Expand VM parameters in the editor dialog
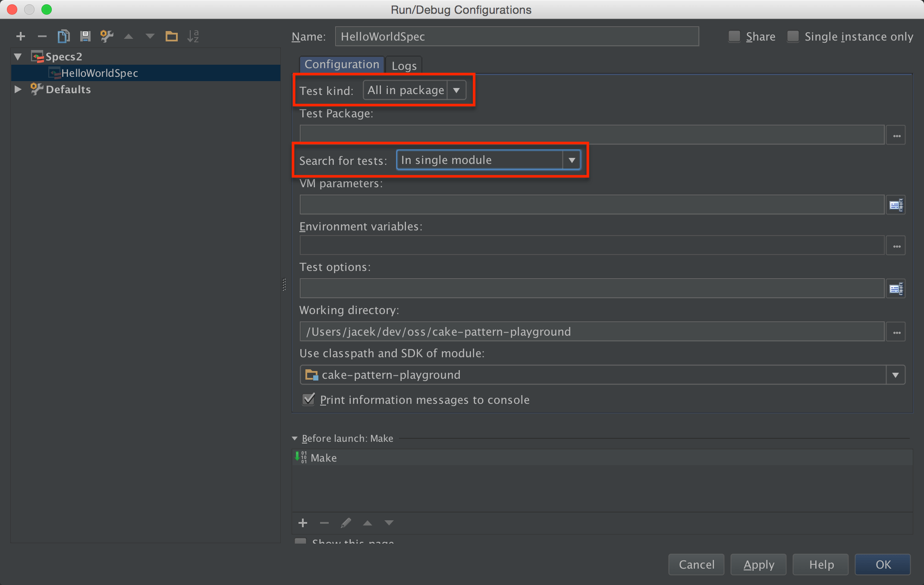The image size is (924, 585). click(x=896, y=204)
